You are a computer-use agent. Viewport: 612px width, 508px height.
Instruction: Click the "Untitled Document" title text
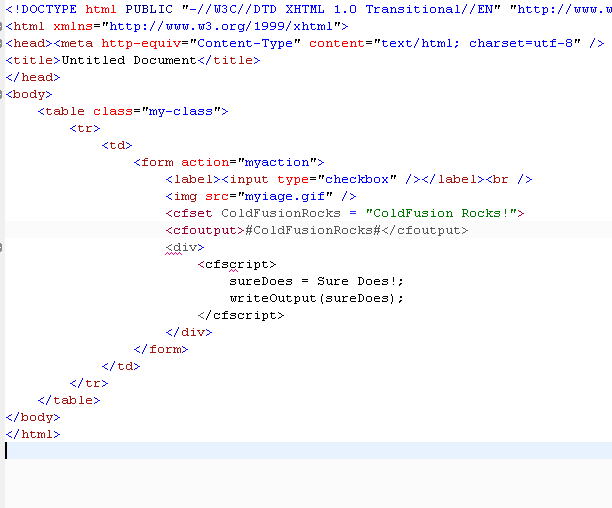pos(129,60)
